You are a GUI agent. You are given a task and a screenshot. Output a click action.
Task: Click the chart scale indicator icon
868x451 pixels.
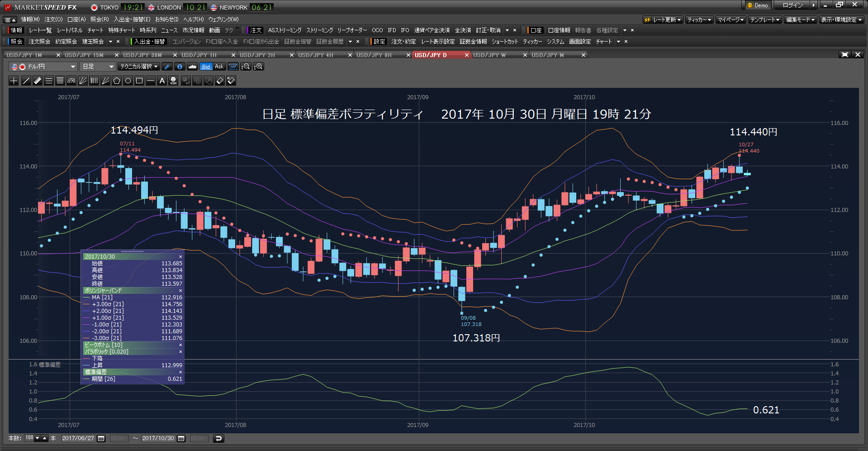coord(233,67)
